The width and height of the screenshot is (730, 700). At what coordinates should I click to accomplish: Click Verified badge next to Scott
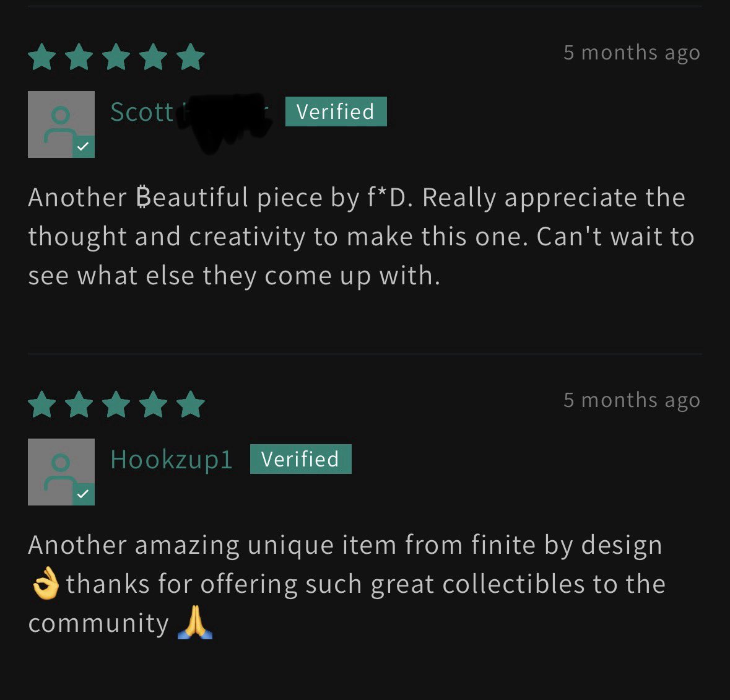click(x=336, y=112)
